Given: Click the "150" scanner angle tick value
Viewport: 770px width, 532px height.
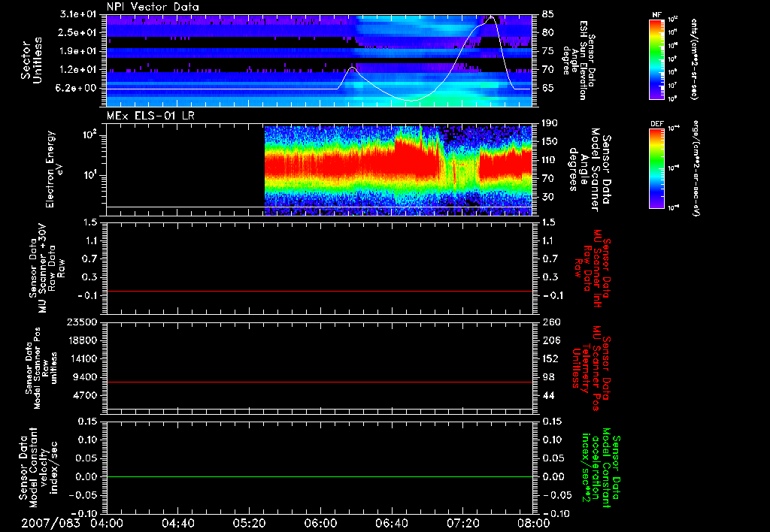Looking at the screenshot, I should click(551, 141).
